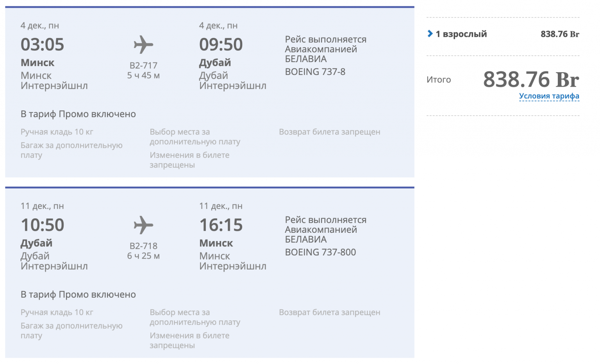Viewport: 600px width, 364px height.
Task: Select the 10:50 Dubai departure time
Action: [42, 225]
